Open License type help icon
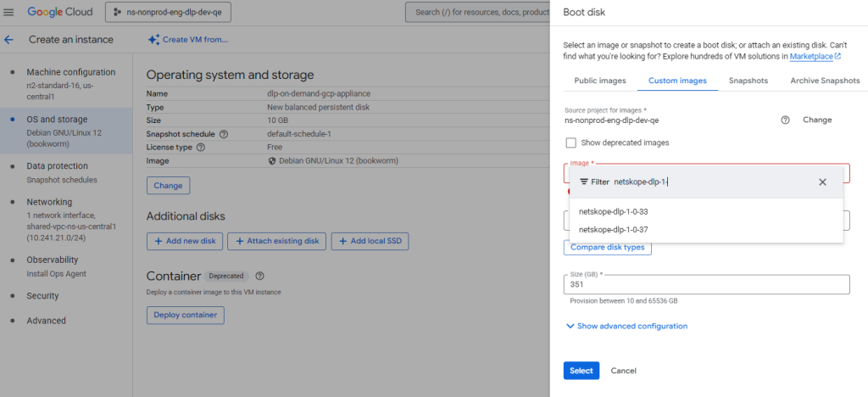The width and height of the screenshot is (868, 397). coord(201,148)
